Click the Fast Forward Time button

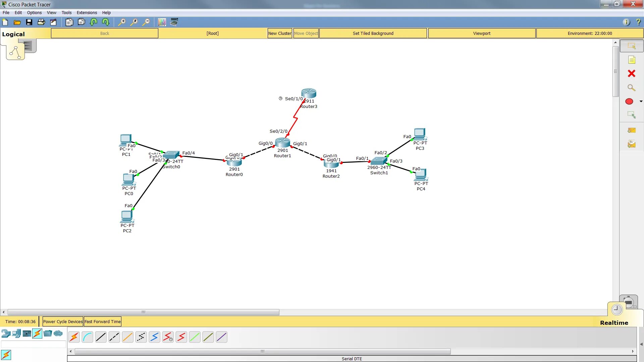coord(102,321)
